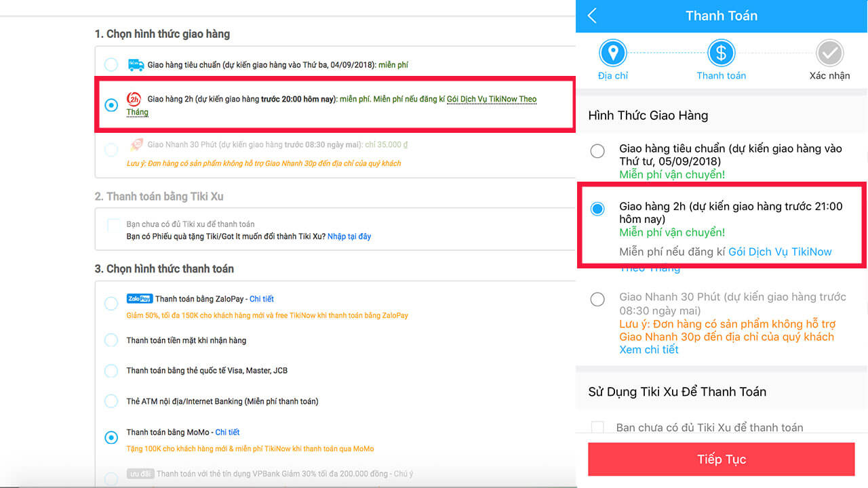Click the rocket icon beside Giao Nhanh 30 Phút
The width and height of the screenshot is (868, 488).
click(x=136, y=144)
